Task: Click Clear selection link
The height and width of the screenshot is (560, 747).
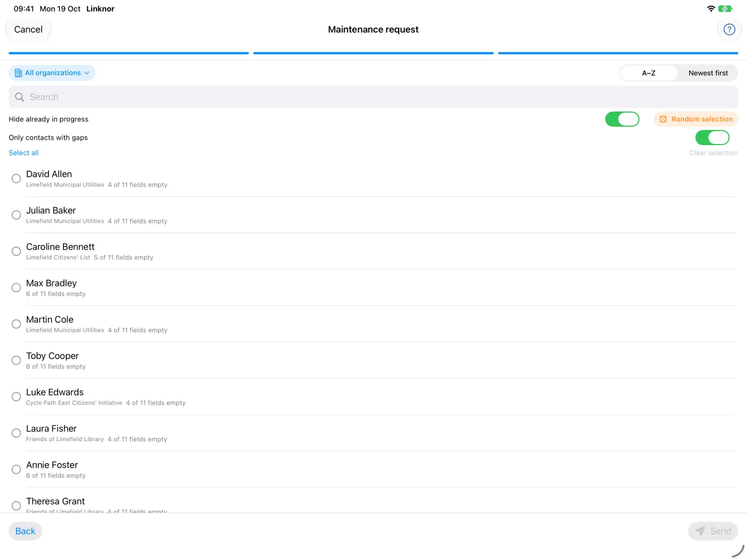Action: coord(713,153)
